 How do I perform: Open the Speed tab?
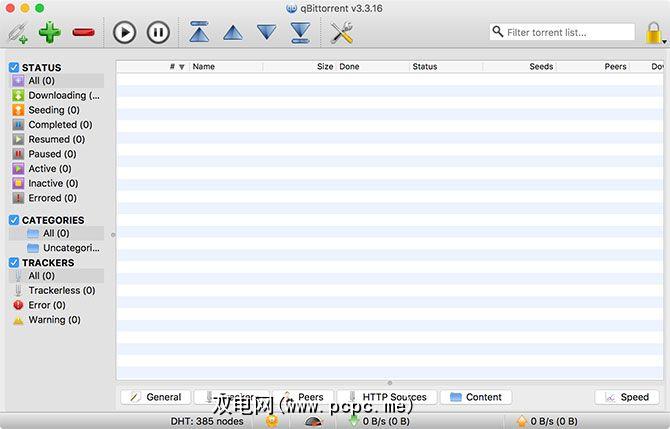627,397
